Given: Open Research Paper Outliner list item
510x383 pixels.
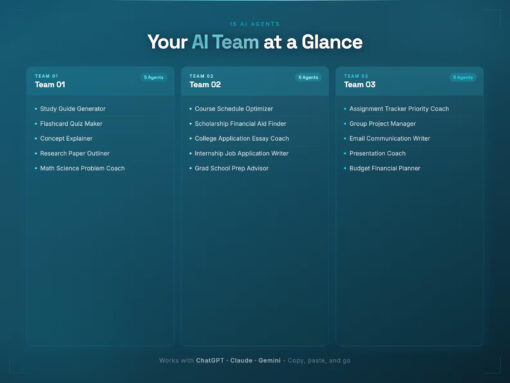Looking at the screenshot, I should tap(75, 153).
